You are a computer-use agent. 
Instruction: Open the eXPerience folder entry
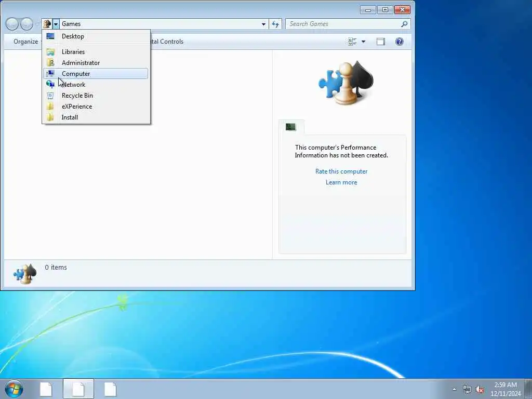[96, 106]
